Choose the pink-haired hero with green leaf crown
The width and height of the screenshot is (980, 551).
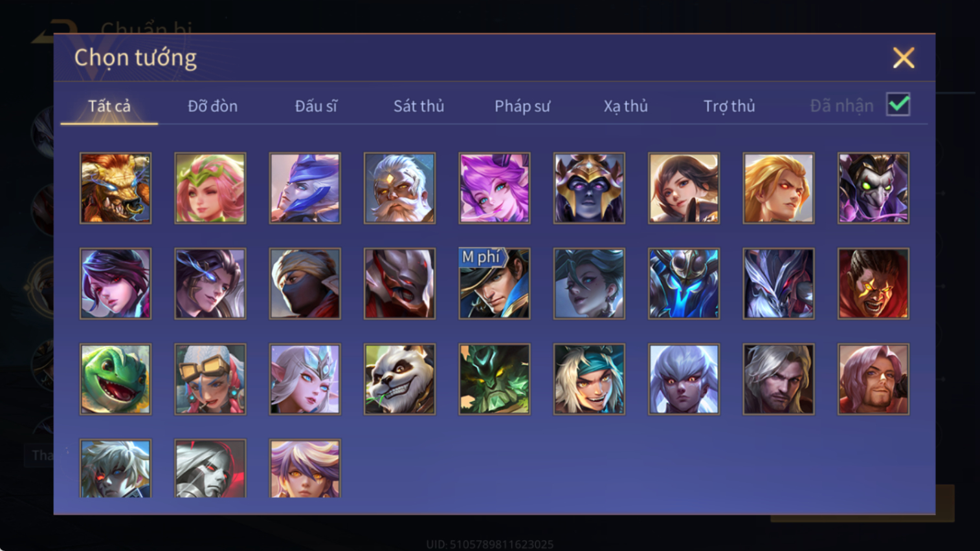pyautogui.click(x=210, y=188)
